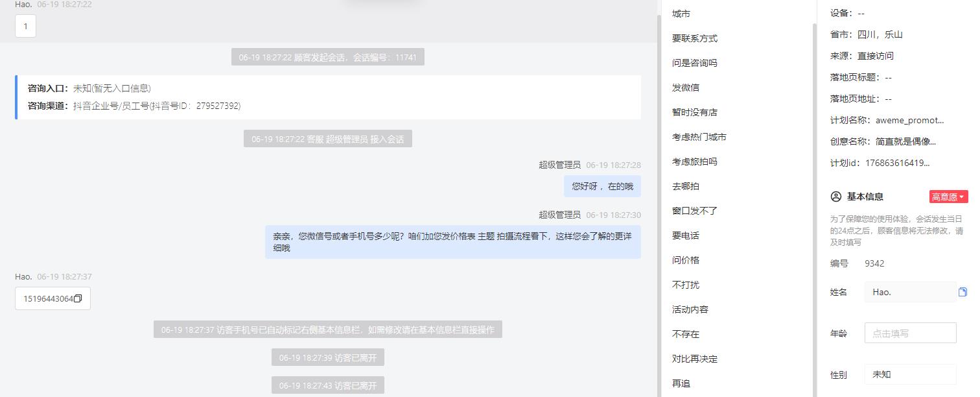Click the 咨询渠道 抖音企业号 line

click(134, 106)
